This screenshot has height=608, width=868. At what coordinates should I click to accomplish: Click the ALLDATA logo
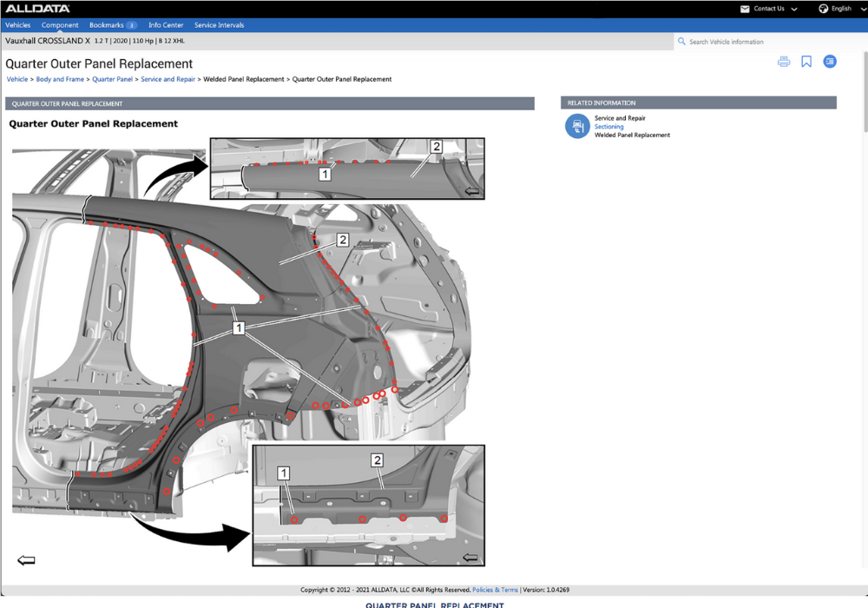tap(37, 9)
